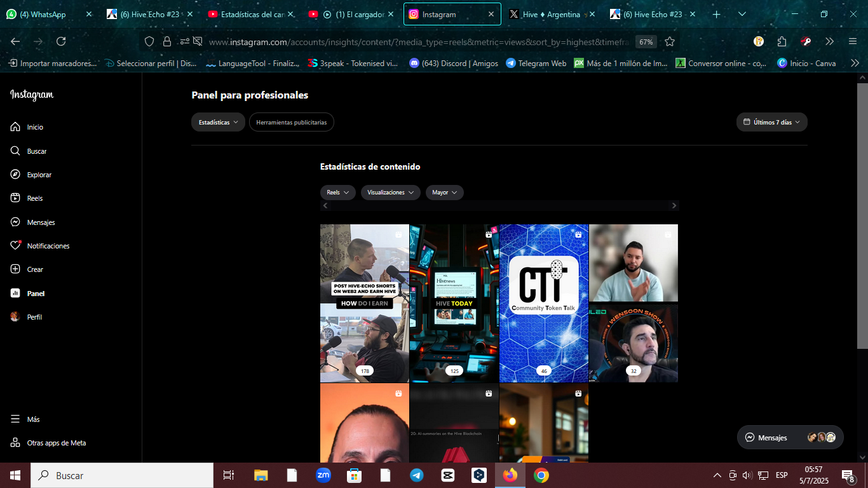868x488 pixels.
Task: Open the reel thumbnail with 178 views
Action: pyautogui.click(x=365, y=303)
